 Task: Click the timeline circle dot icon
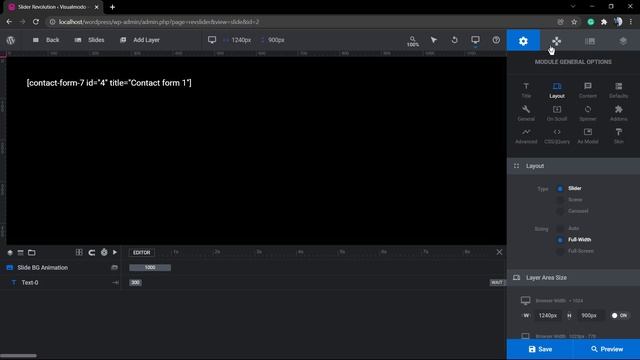tap(10, 253)
